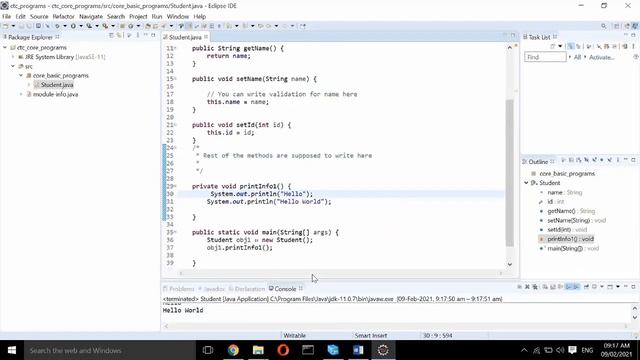Open the Debug button dropdown arrow
The height and width of the screenshot is (360, 640).
click(x=64, y=26)
